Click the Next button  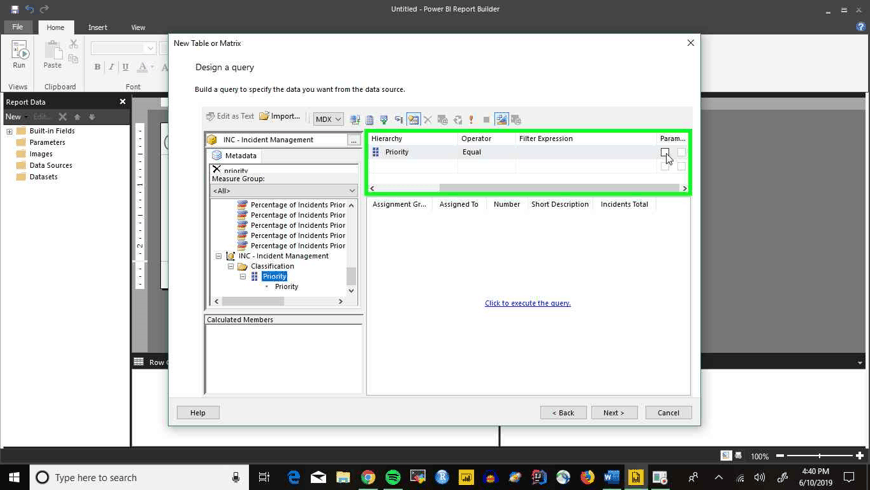click(613, 413)
